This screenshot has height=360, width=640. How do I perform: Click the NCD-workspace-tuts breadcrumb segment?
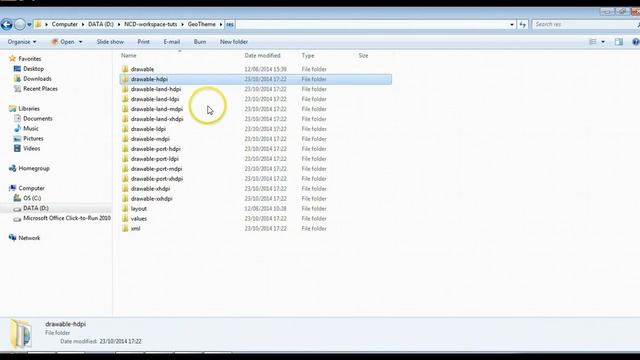coord(151,24)
